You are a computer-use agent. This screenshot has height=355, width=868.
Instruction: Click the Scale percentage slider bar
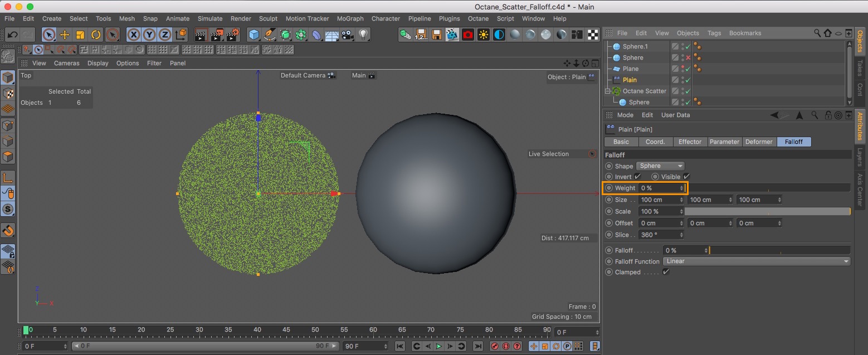767,212
